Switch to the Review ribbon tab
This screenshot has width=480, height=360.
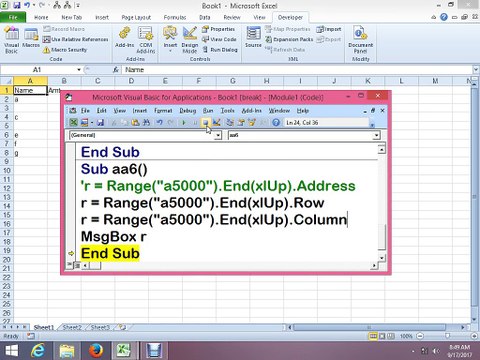coord(232,17)
